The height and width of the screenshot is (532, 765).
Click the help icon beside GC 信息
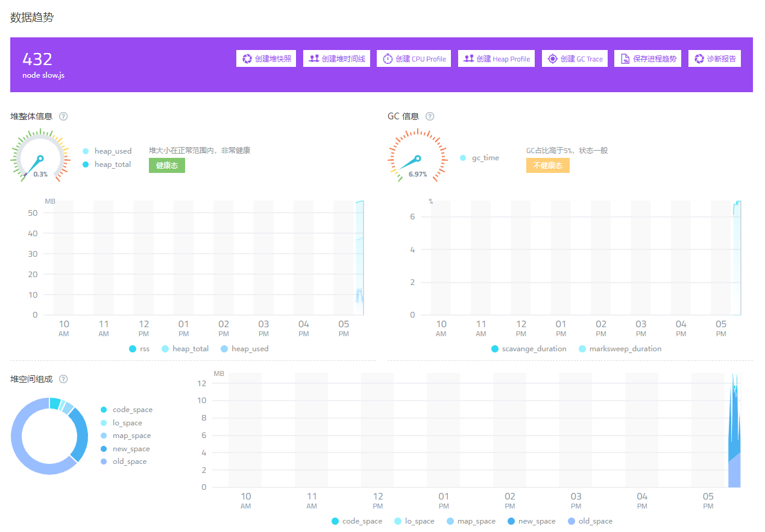[x=430, y=116]
